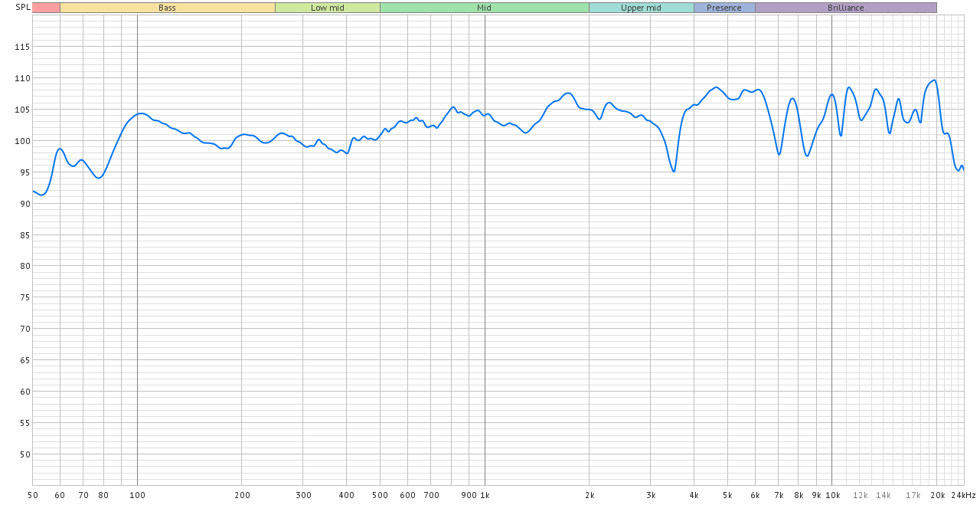
Task: Click the Presence band label
Action: point(724,8)
